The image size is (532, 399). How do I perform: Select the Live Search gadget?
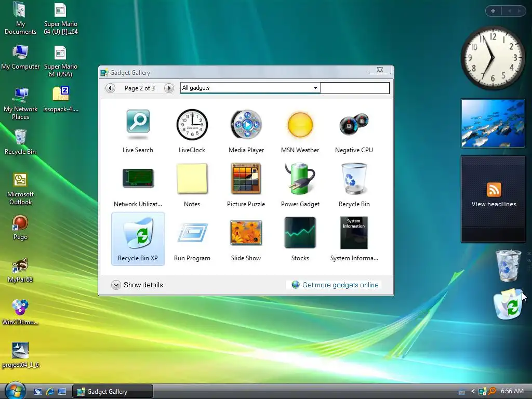[138, 131]
